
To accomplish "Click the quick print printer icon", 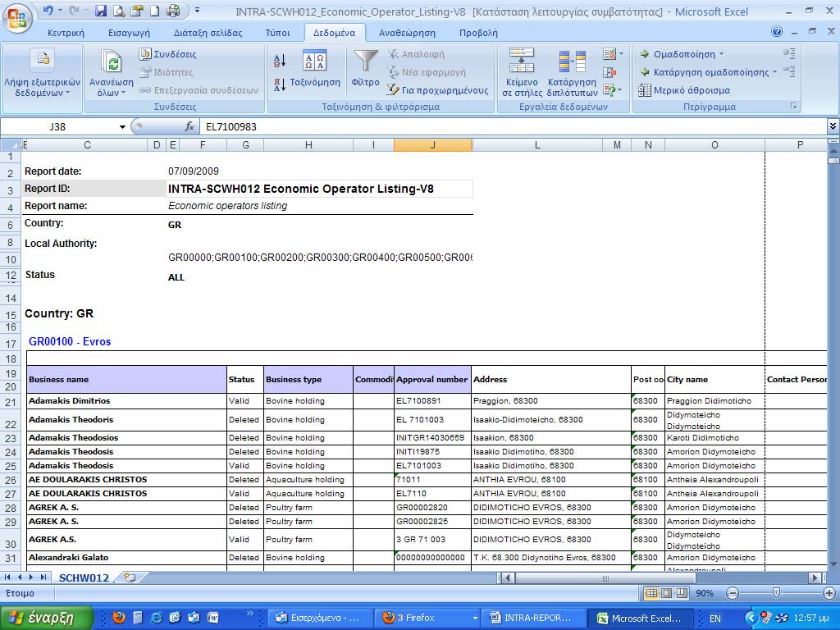I will 172,10.
